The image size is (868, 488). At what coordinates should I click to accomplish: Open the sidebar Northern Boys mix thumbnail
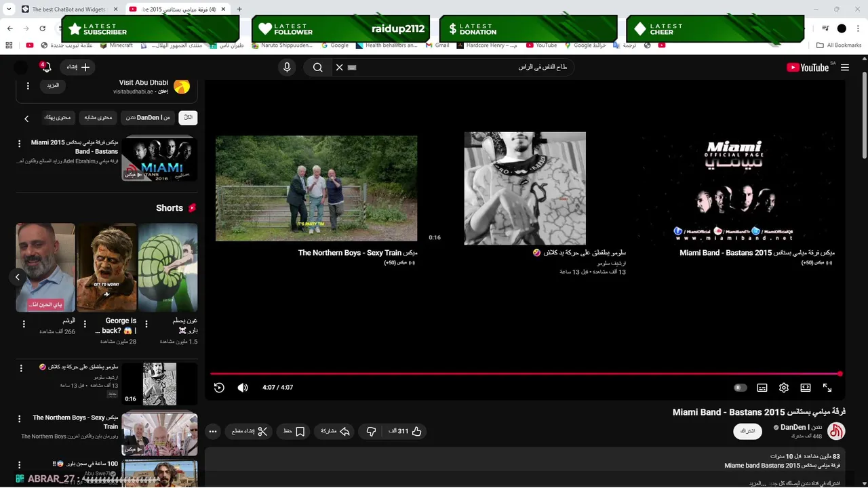click(159, 434)
